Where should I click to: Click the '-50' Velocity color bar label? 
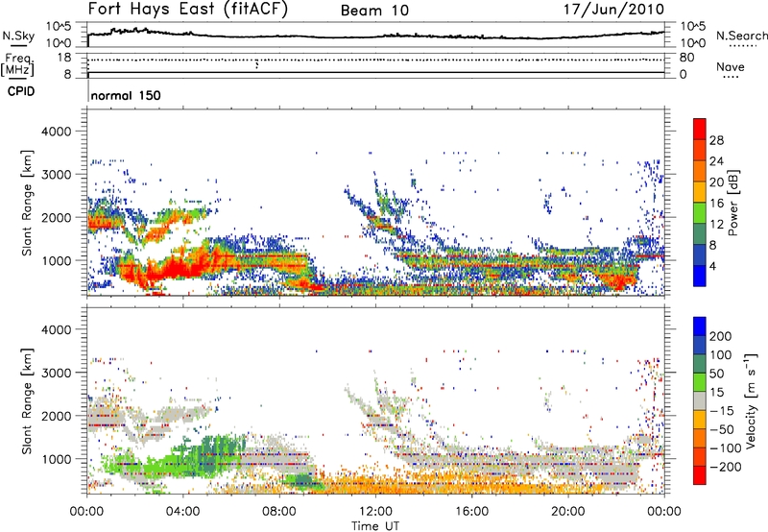[x=721, y=429]
